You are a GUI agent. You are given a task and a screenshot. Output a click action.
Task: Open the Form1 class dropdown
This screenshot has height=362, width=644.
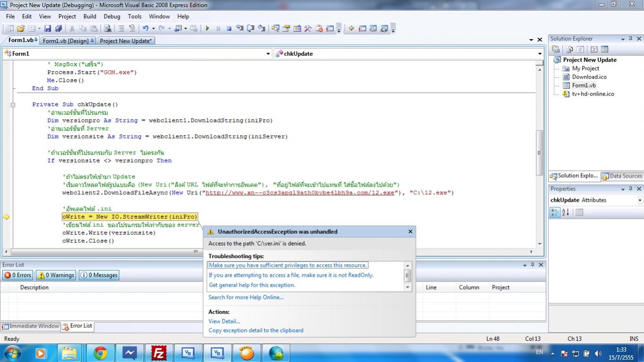268,54
